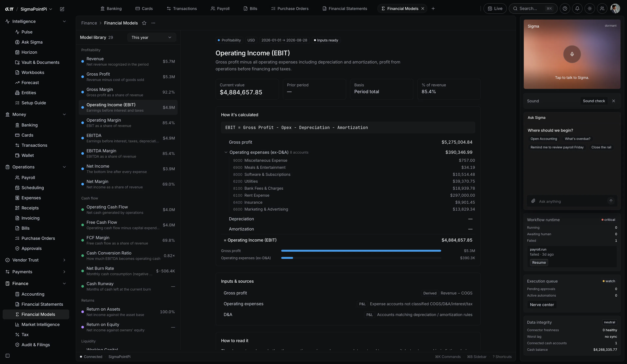Send the Ask Sigma message arrow
Viewport: 627px width, 364px height.
pos(611,201)
